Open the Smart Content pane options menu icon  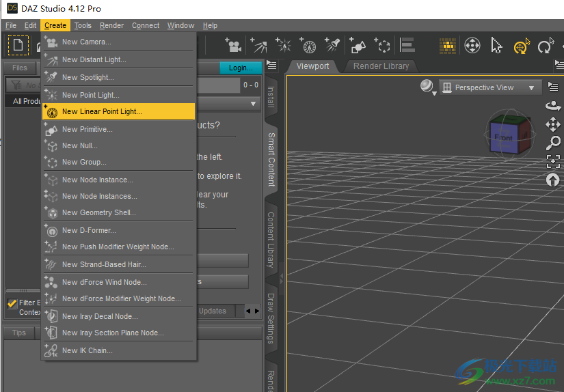[271, 66]
